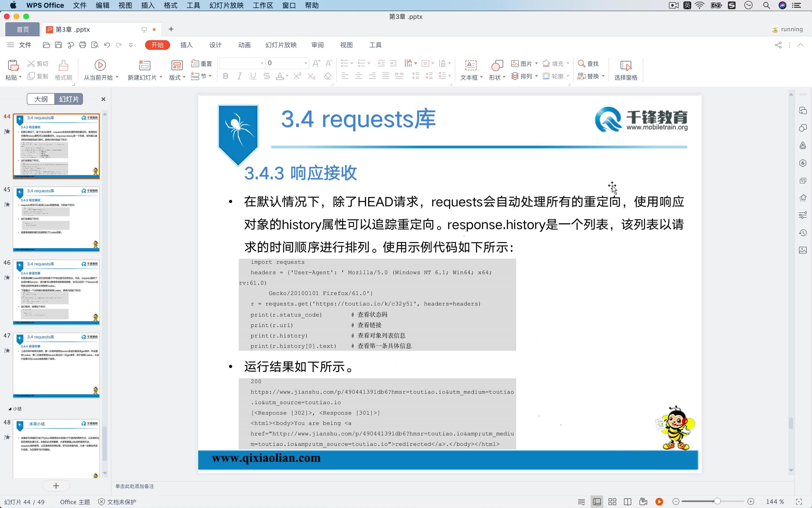Open the 审阅 ribbon tab
This screenshot has width=812, height=508.
pyautogui.click(x=317, y=45)
